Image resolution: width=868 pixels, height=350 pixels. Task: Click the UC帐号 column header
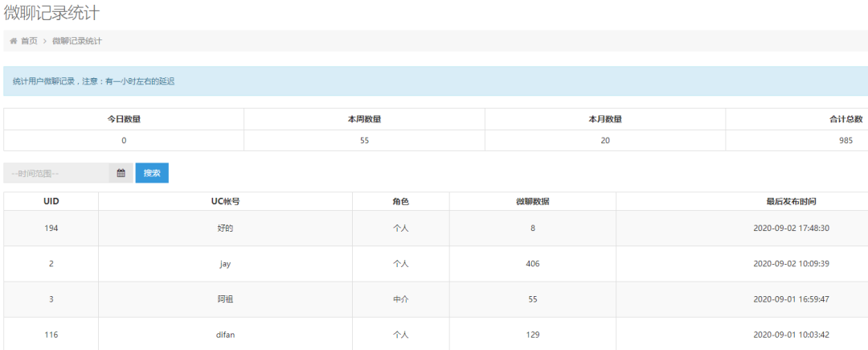click(225, 202)
